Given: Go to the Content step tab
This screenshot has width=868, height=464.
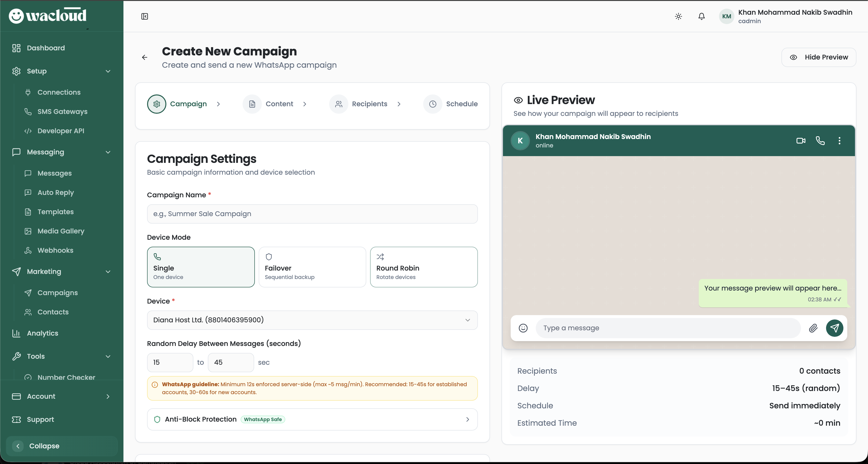Looking at the screenshot, I should point(279,104).
